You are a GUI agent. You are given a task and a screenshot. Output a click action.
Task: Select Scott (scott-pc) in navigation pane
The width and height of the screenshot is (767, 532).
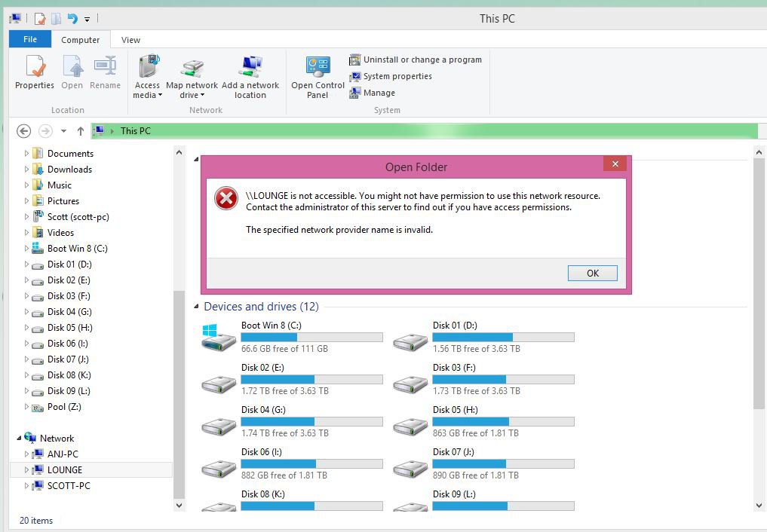(78, 216)
